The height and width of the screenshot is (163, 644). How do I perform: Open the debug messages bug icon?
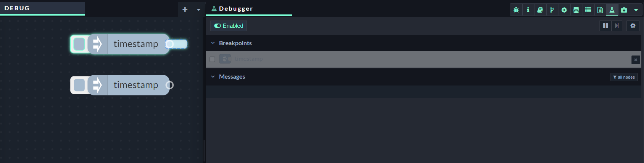pyautogui.click(x=516, y=10)
